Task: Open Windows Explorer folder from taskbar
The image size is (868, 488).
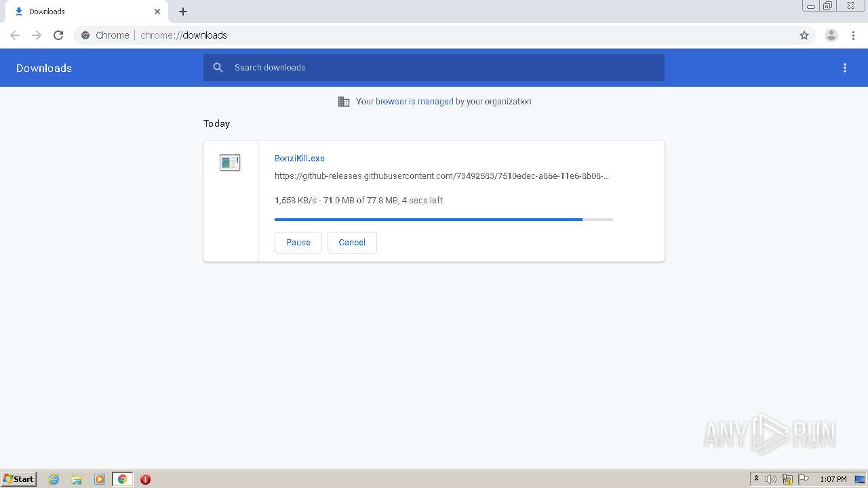Action: [x=77, y=479]
